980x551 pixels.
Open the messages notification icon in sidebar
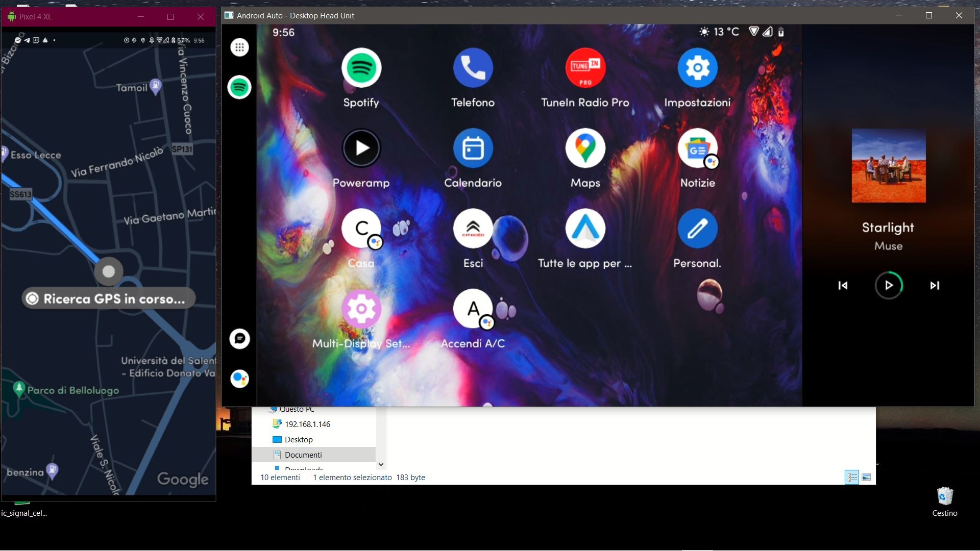[x=239, y=339]
